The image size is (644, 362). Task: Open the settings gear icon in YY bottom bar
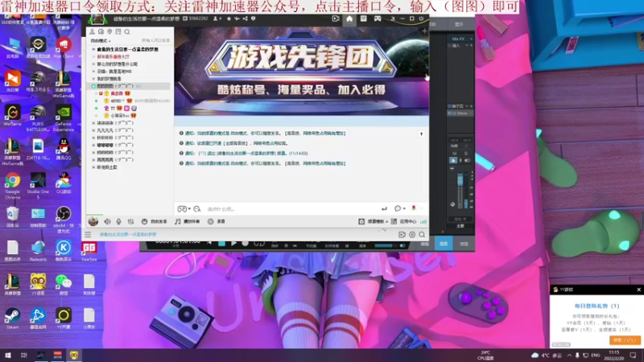click(x=412, y=235)
